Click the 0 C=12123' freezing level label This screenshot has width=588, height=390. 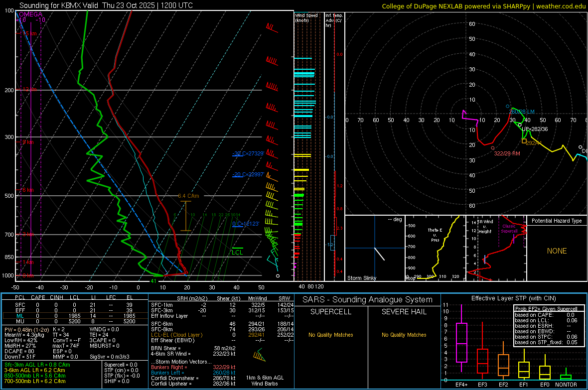(246, 224)
